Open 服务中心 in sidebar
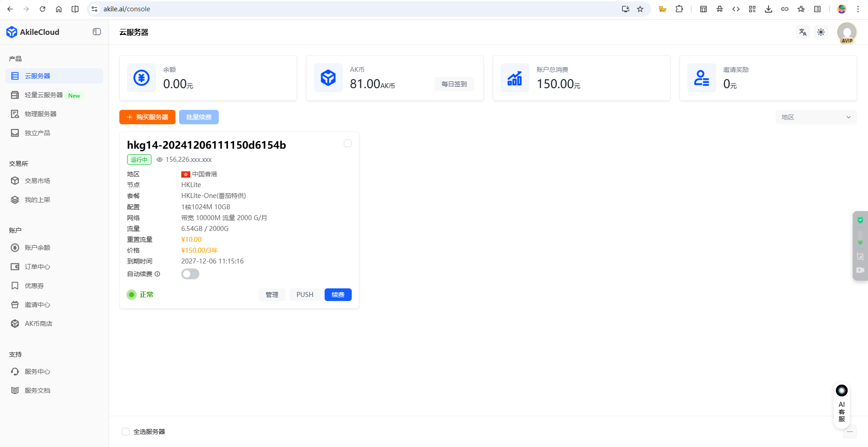Image resolution: width=868 pixels, height=447 pixels. point(54,372)
